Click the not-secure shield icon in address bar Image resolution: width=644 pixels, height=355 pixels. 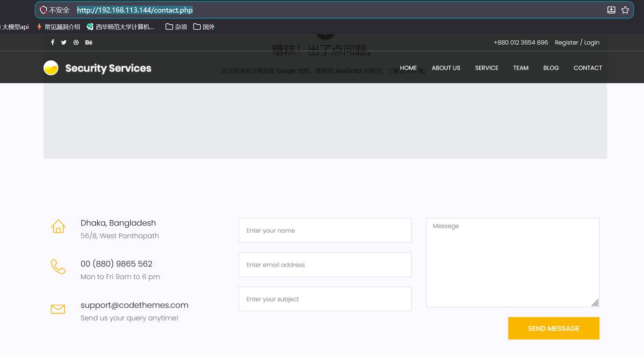click(x=43, y=10)
